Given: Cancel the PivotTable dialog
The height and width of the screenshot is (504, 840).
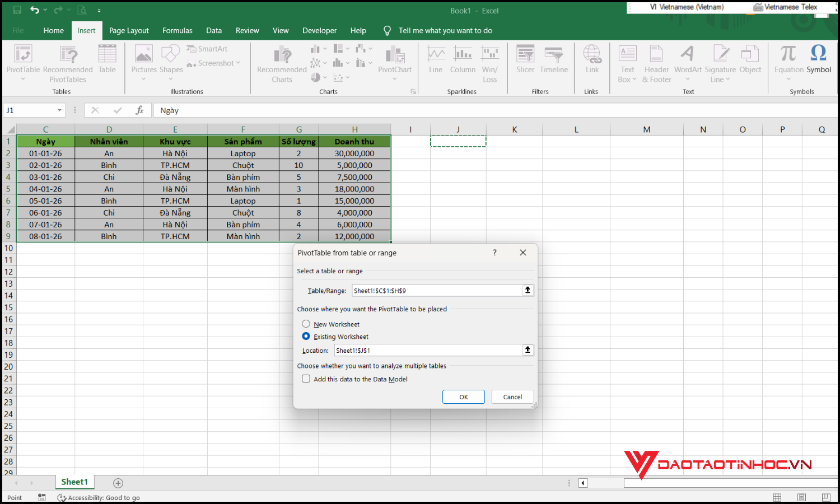Looking at the screenshot, I should click(512, 396).
